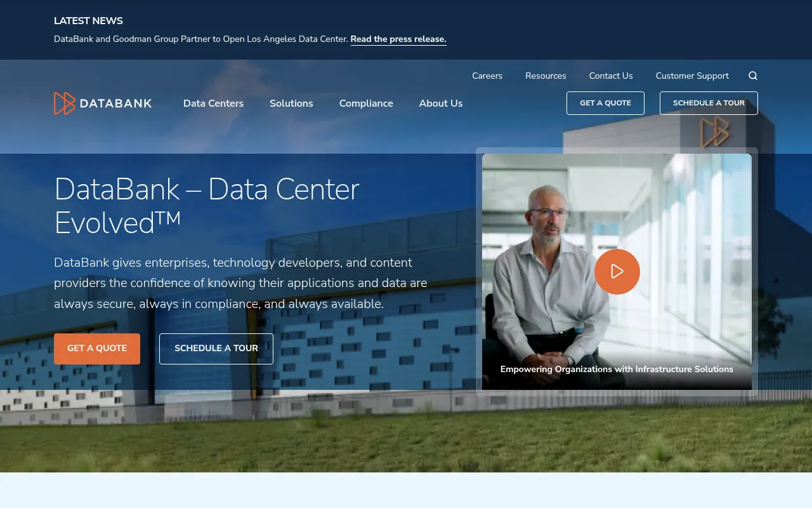Click the DataBank – Data Center Evolved heading
The image size is (812, 508).
pyautogui.click(x=207, y=206)
